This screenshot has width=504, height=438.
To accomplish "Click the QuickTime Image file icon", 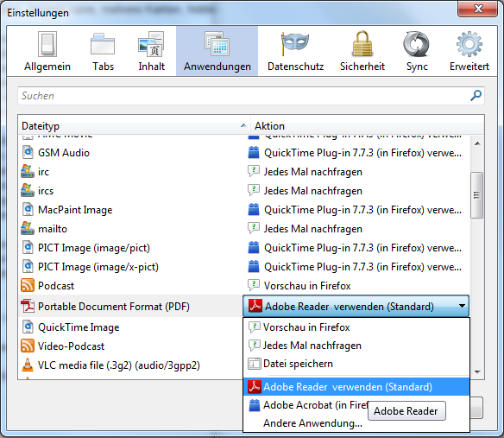I will pyautogui.click(x=28, y=327).
